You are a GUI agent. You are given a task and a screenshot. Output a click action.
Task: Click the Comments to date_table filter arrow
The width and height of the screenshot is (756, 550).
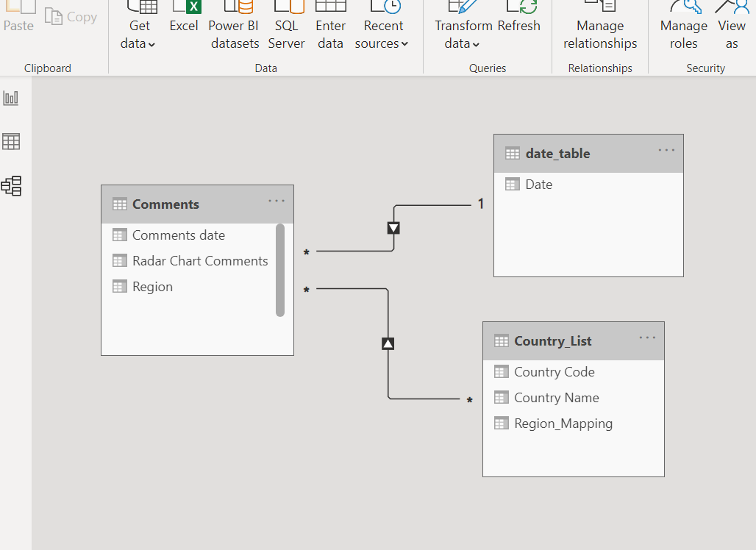(x=393, y=228)
